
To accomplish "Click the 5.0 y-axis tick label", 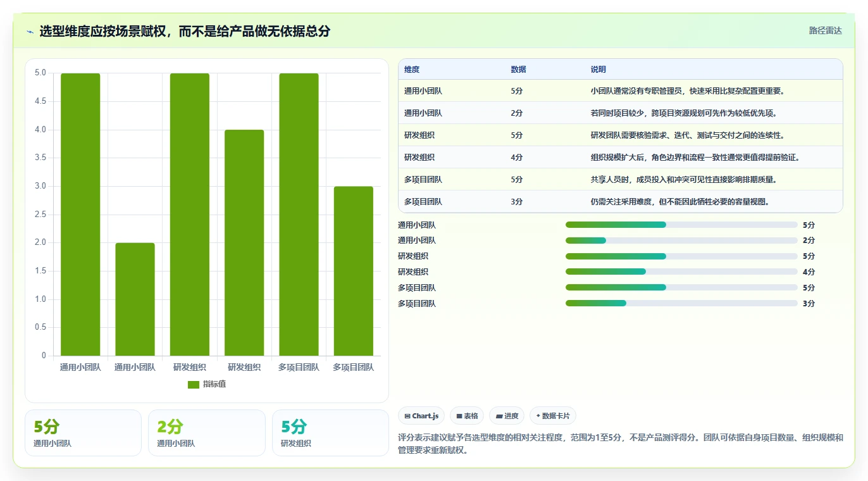I will (40, 73).
